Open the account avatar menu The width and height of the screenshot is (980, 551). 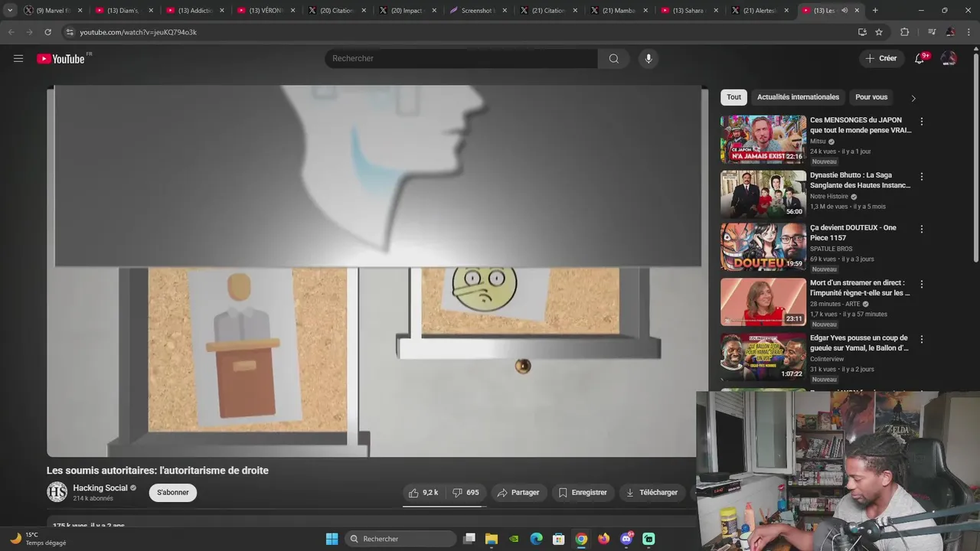(x=949, y=58)
